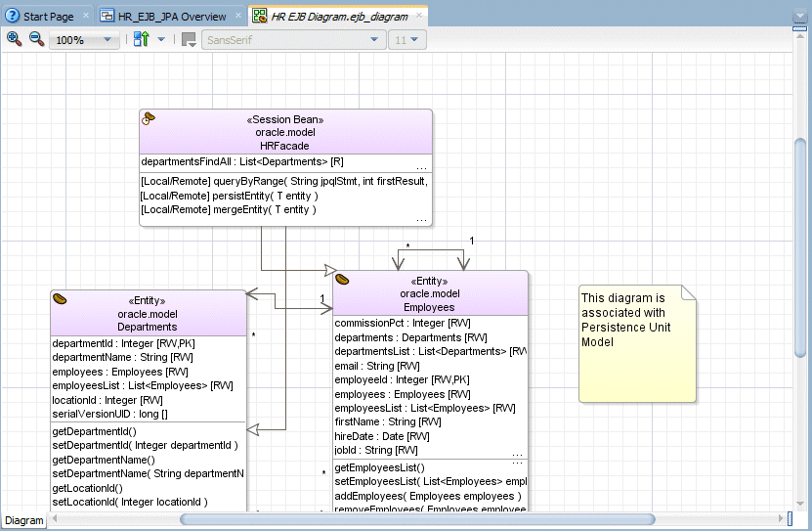The width and height of the screenshot is (812, 531).
Task: Click the HR_EJB_JPA Overview tab icon
Action: click(107, 16)
